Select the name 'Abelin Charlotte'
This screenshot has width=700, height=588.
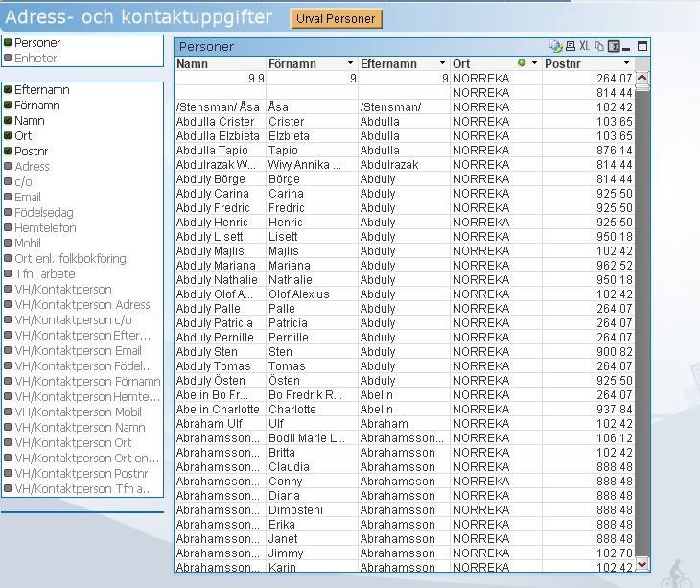(221, 410)
